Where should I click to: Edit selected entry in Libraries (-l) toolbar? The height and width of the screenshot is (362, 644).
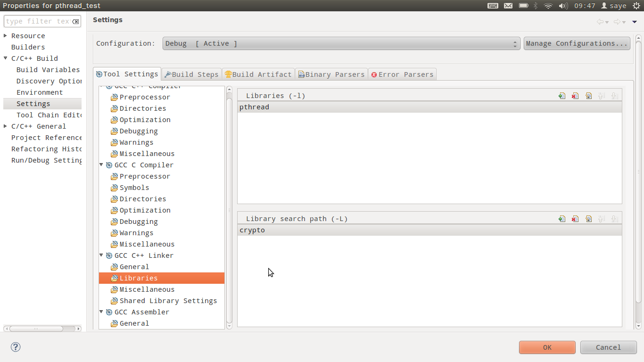coord(588,96)
